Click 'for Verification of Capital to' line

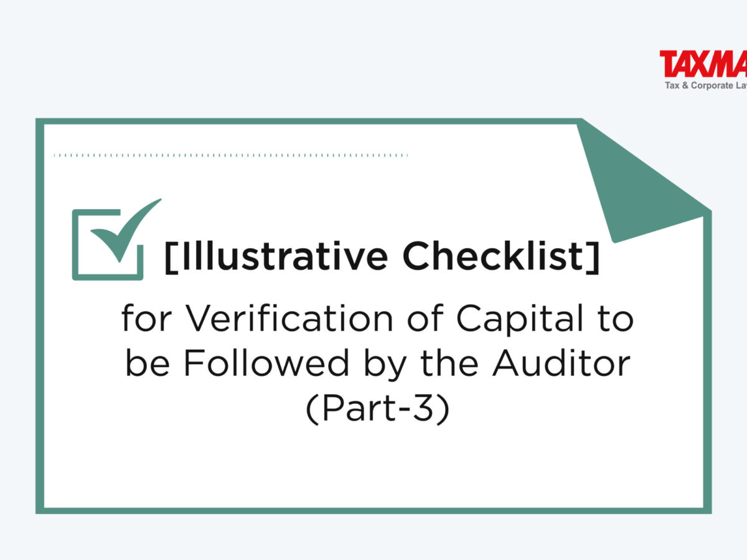(377, 320)
